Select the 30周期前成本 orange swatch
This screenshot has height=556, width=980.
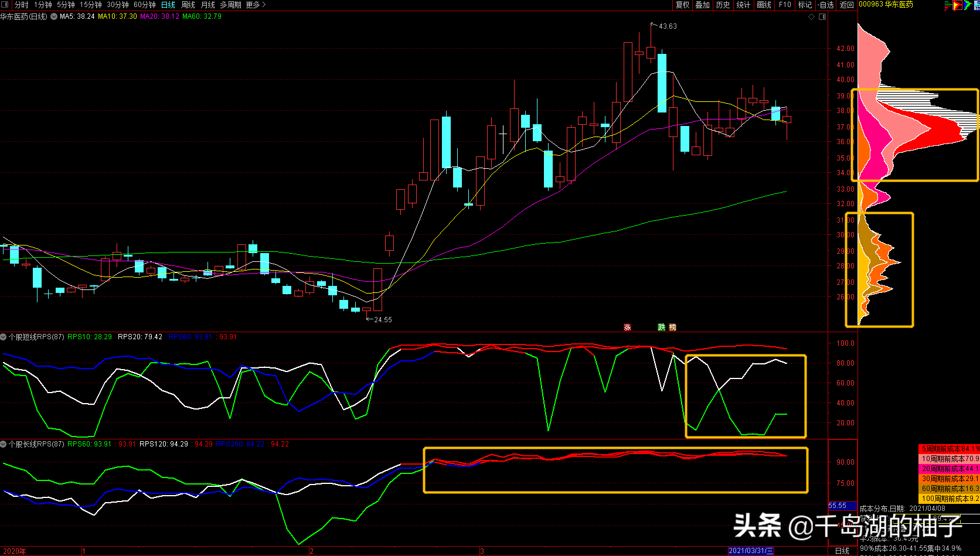pyautogui.click(x=949, y=479)
